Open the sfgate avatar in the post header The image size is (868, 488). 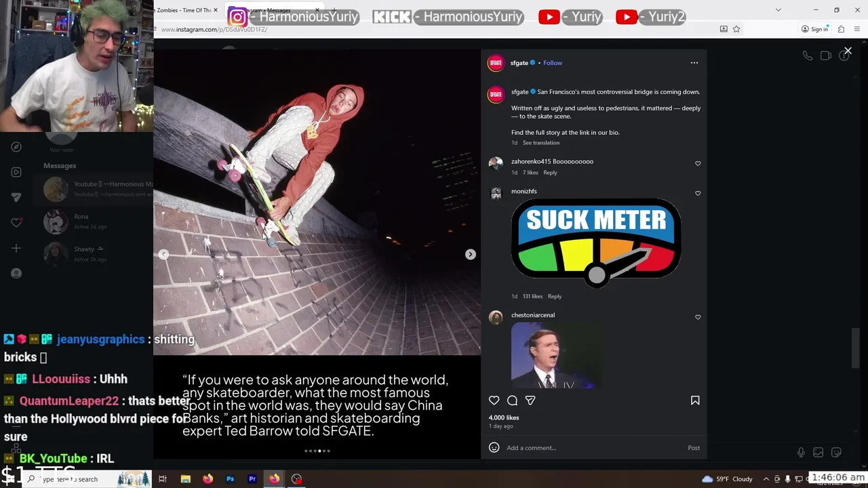pos(496,63)
